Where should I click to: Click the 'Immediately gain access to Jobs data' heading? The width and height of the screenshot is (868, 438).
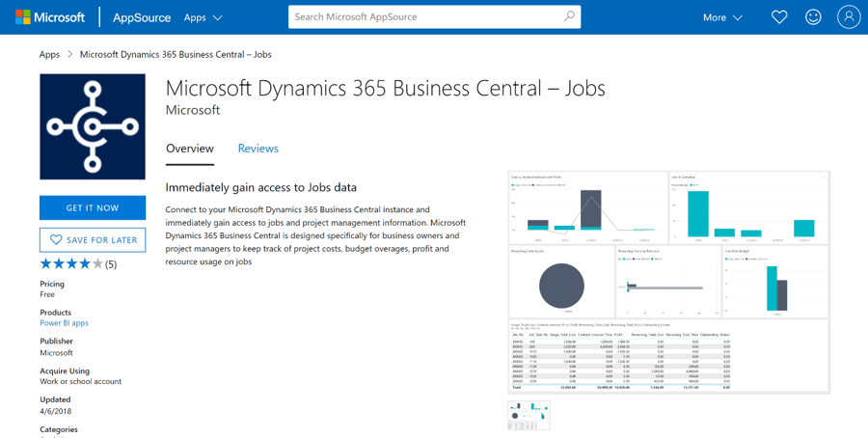point(260,187)
